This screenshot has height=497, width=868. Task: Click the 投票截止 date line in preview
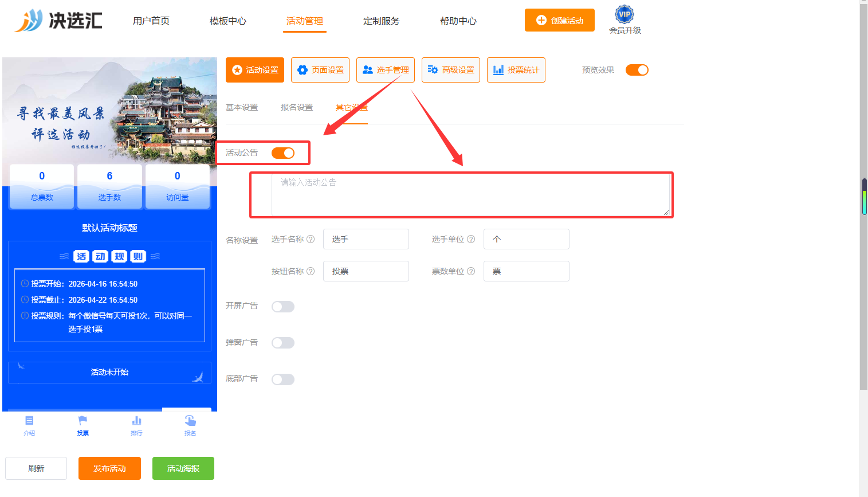click(x=79, y=300)
